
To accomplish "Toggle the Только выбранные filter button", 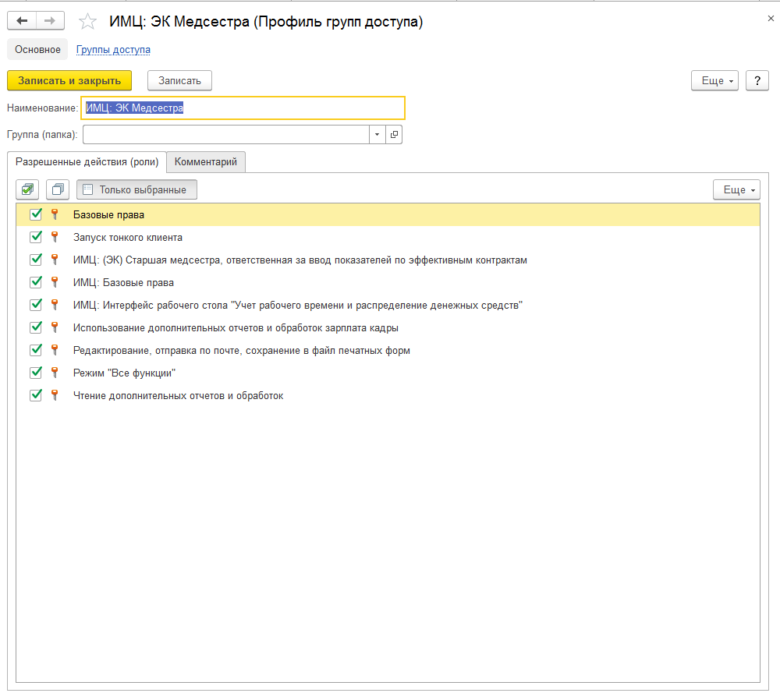I will point(136,189).
